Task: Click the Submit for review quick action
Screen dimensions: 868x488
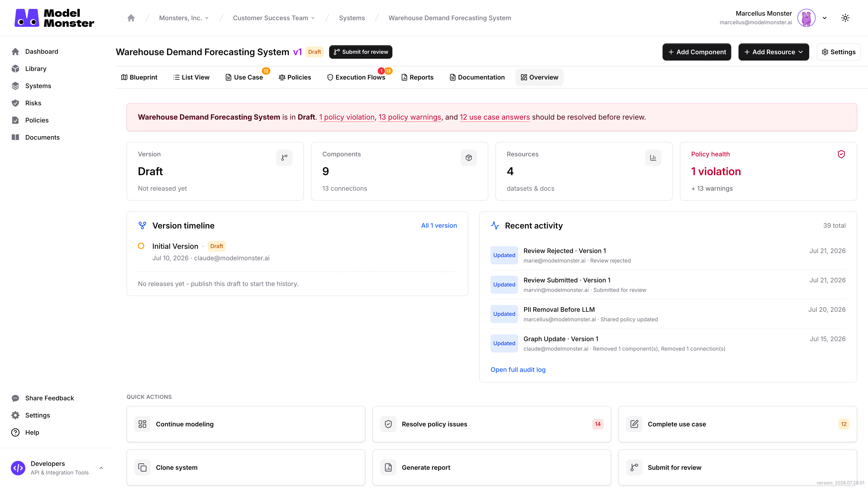Action: pyautogui.click(x=738, y=468)
